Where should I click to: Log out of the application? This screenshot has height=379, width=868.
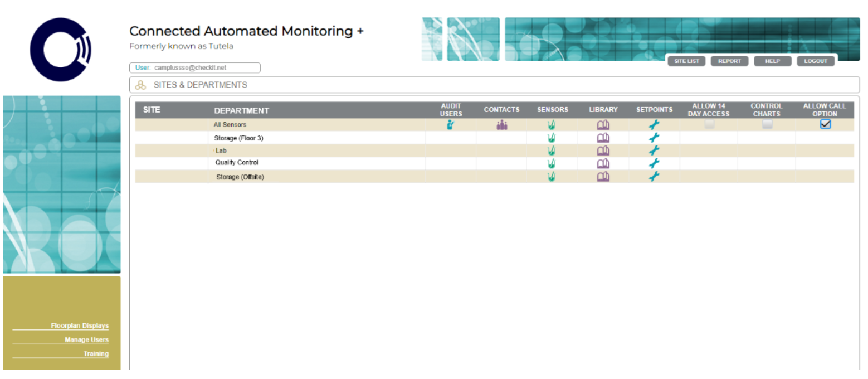pos(816,61)
